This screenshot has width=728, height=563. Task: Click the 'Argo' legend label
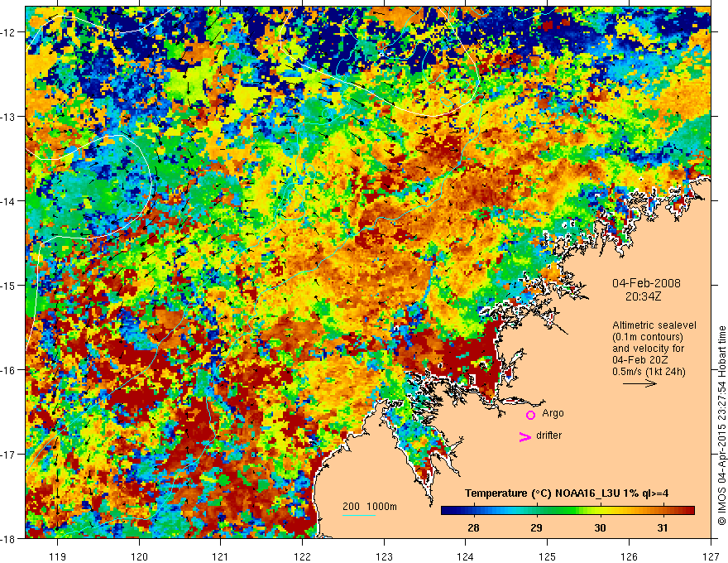pyautogui.click(x=553, y=413)
